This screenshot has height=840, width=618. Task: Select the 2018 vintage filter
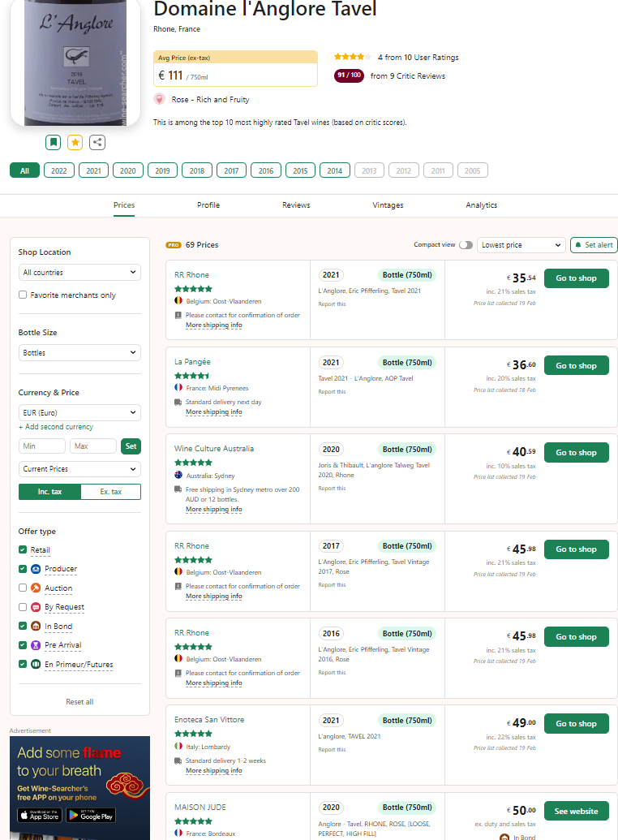[197, 170]
